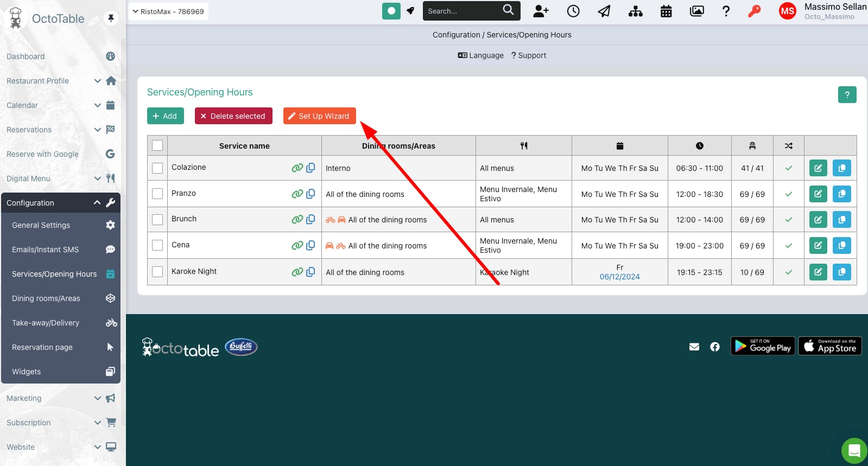Open the images gallery icon
This screenshot has height=466, width=868.
tap(697, 11)
